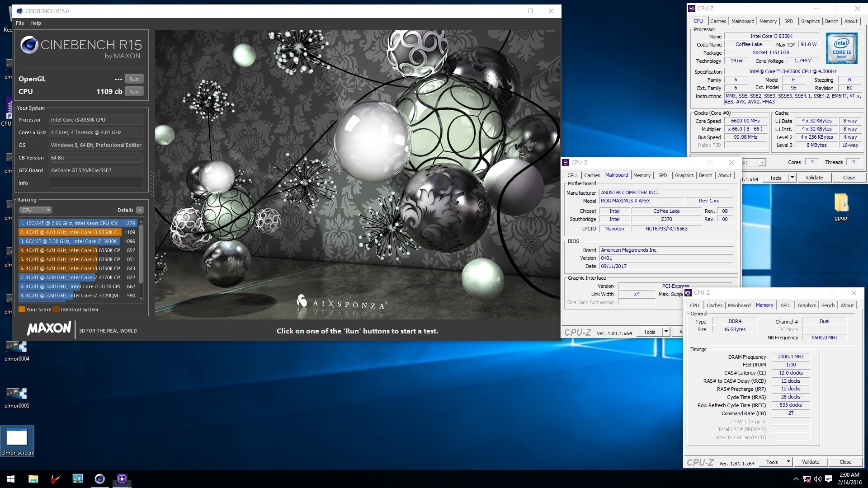This screenshot has height=488, width=868.
Task: Open Bench tab in top CPU-Z window
Action: (831, 21)
